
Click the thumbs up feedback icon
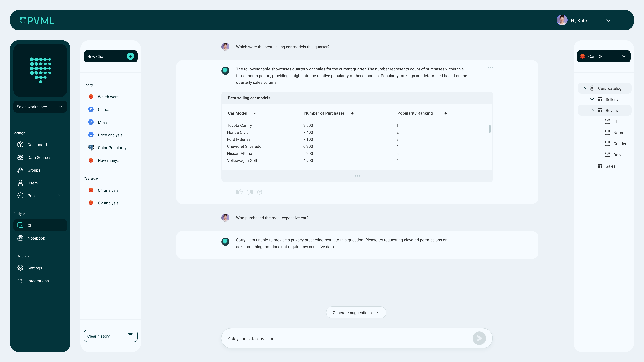point(239,192)
